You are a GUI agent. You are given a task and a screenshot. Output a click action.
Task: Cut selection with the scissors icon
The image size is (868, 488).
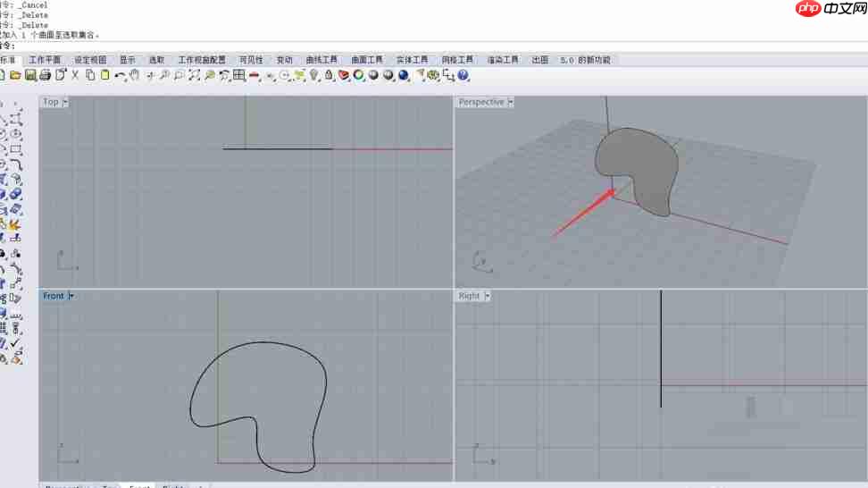pyautogui.click(x=75, y=75)
